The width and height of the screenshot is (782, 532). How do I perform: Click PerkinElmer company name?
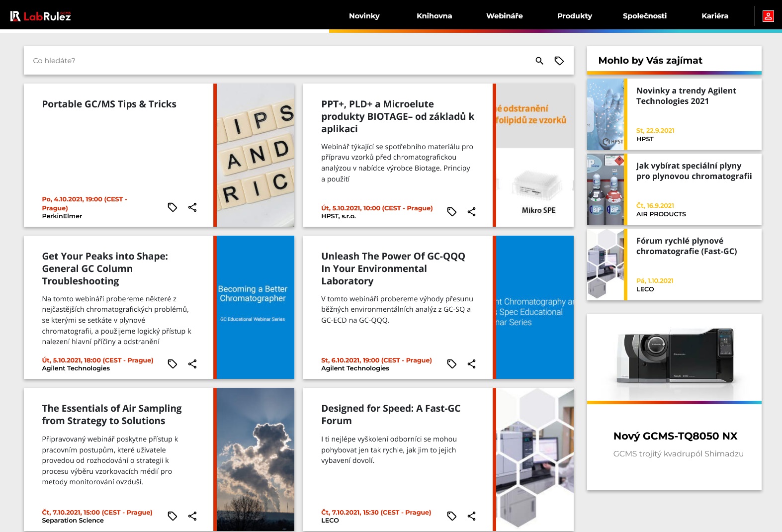[62, 216]
